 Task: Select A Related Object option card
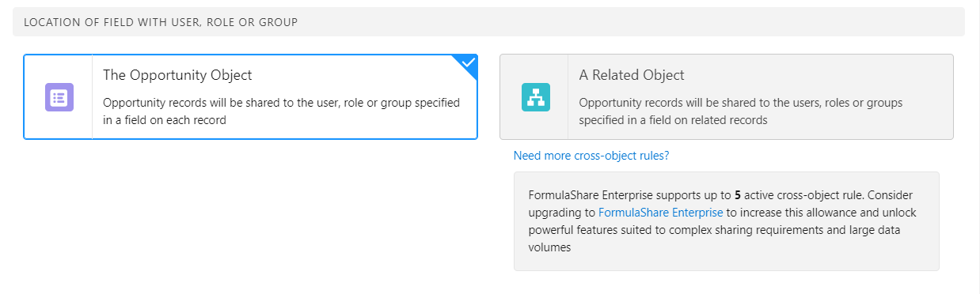tap(726, 97)
